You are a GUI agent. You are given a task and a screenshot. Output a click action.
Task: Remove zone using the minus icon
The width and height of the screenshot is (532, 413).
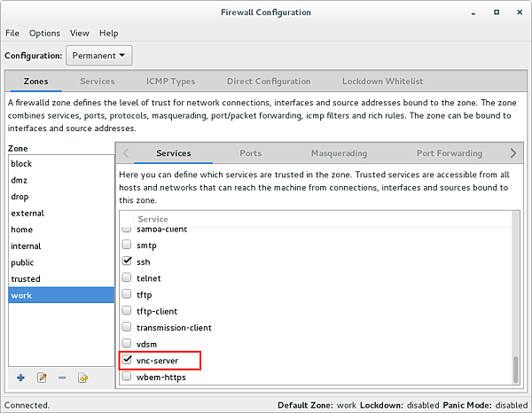62,378
